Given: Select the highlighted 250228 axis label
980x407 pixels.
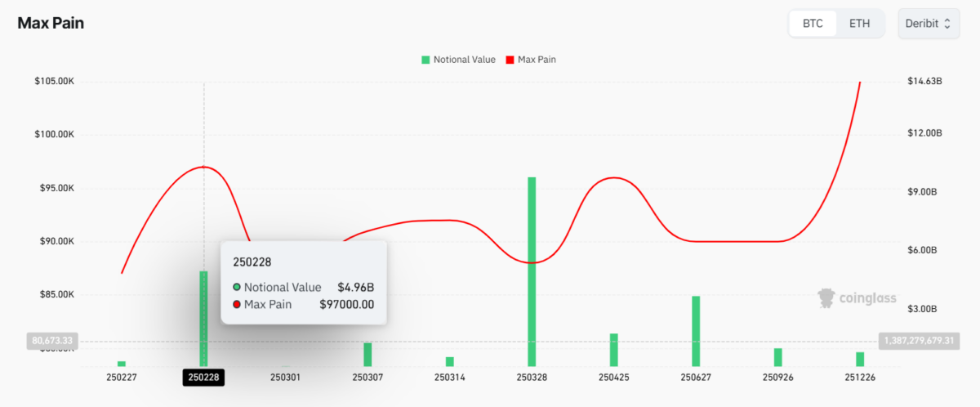Looking at the screenshot, I should click(x=203, y=378).
